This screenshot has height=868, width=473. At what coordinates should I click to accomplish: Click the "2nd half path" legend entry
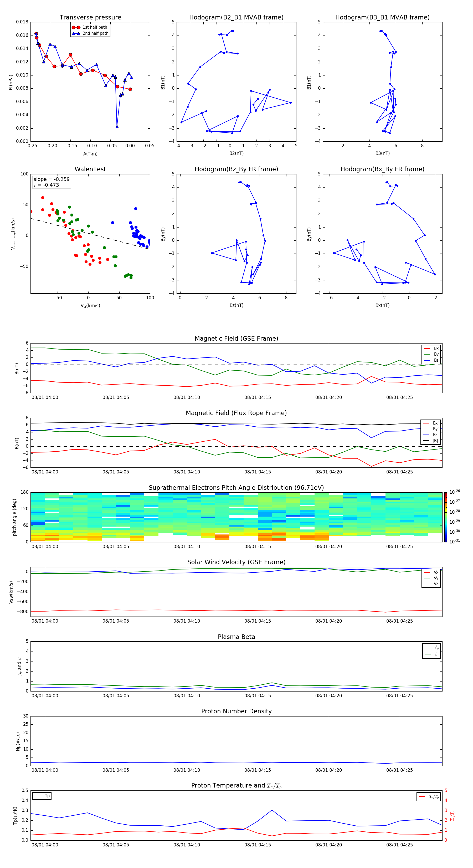(x=90, y=33)
